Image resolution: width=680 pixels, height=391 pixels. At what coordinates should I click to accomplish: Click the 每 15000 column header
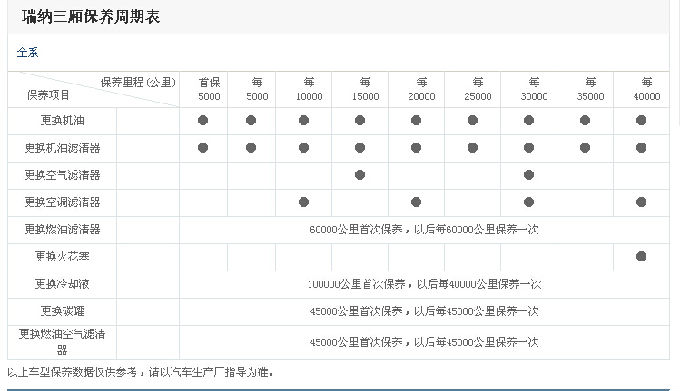coord(365,89)
